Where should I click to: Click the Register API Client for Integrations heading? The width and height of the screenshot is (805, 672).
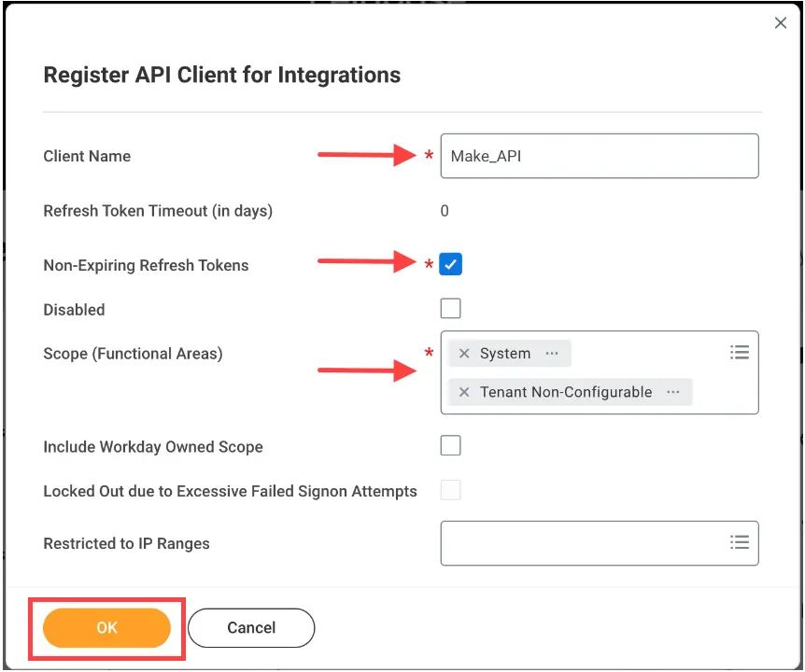(222, 76)
